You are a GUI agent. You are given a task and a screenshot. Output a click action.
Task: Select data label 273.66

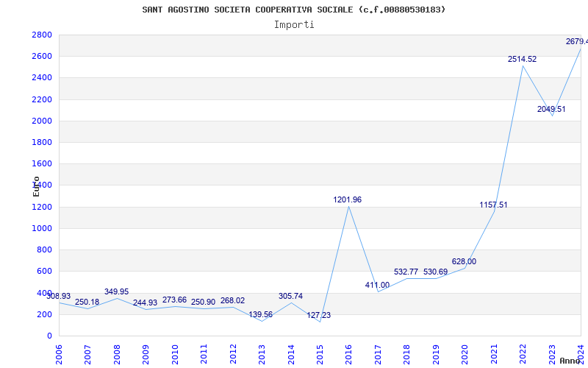(x=174, y=300)
